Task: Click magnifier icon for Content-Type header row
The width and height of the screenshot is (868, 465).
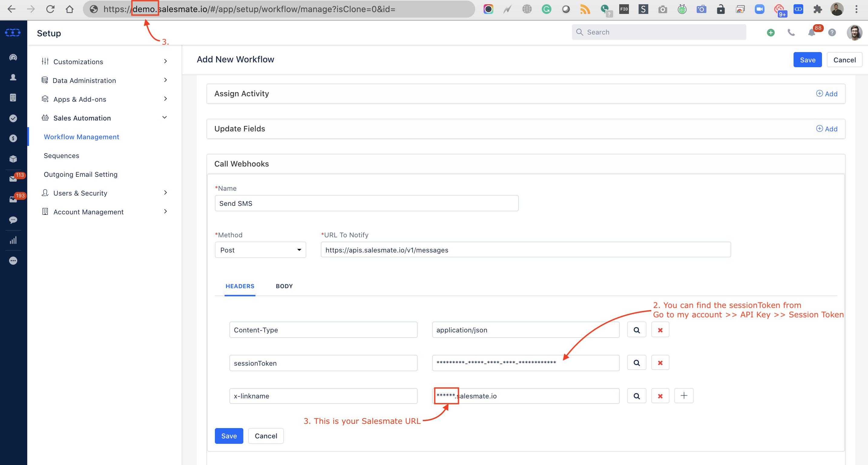Action: (x=636, y=330)
